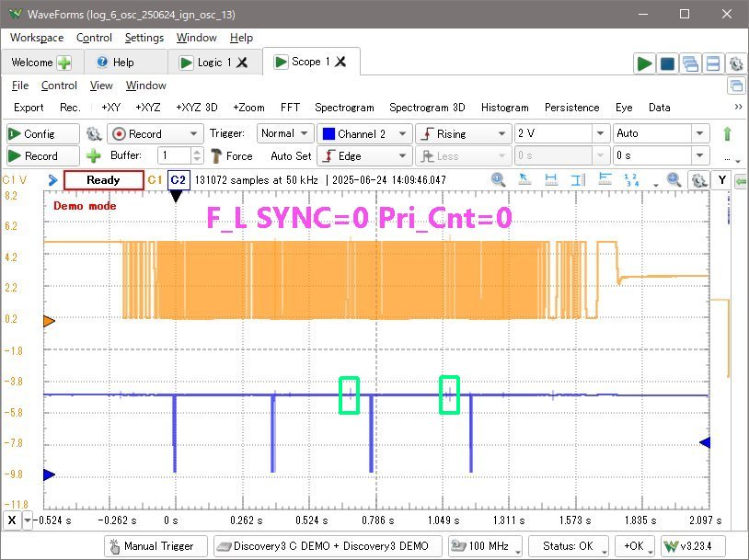Image resolution: width=749 pixels, height=560 pixels.
Task: Increase the Buffer number with the up stepper arrow
Action: pos(197,152)
